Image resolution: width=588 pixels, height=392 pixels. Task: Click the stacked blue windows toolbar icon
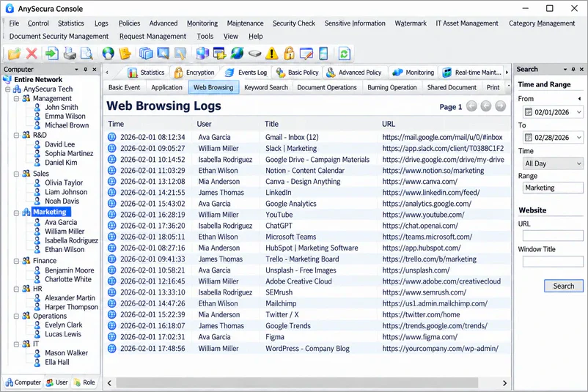pyautogui.click(x=146, y=53)
